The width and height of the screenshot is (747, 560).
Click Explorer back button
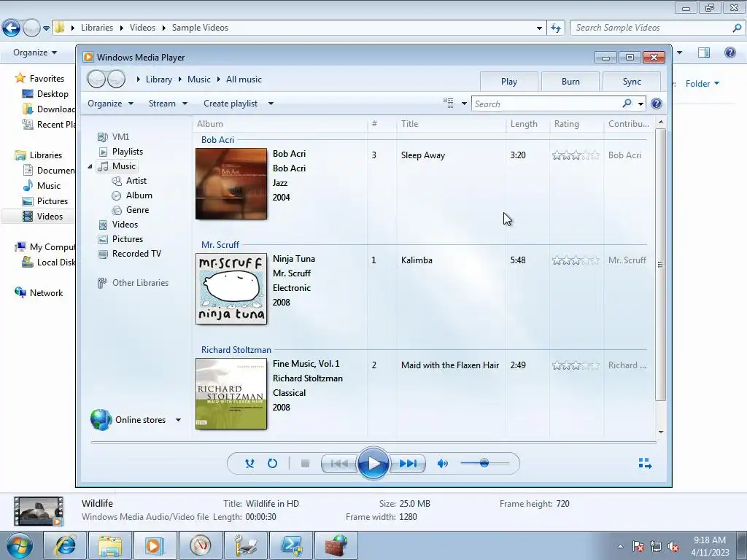11,28
